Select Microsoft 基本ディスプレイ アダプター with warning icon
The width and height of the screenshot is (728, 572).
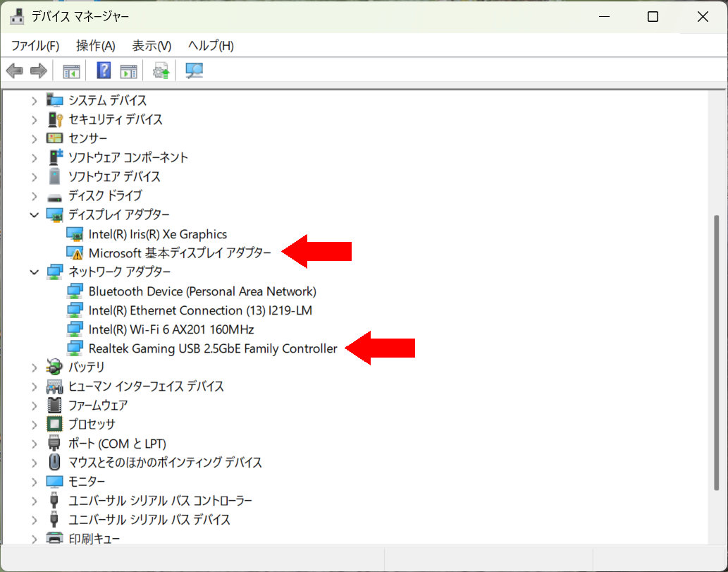pos(179,253)
